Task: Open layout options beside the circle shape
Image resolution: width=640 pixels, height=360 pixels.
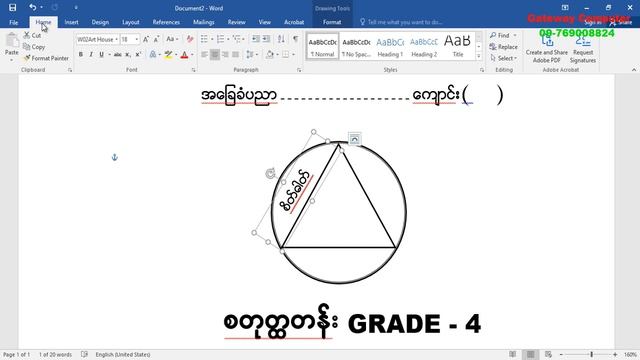Action: 355,139
